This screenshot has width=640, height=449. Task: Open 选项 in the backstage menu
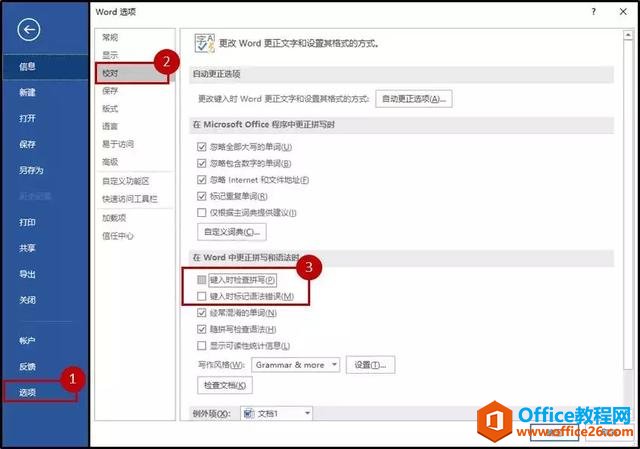coord(27,393)
